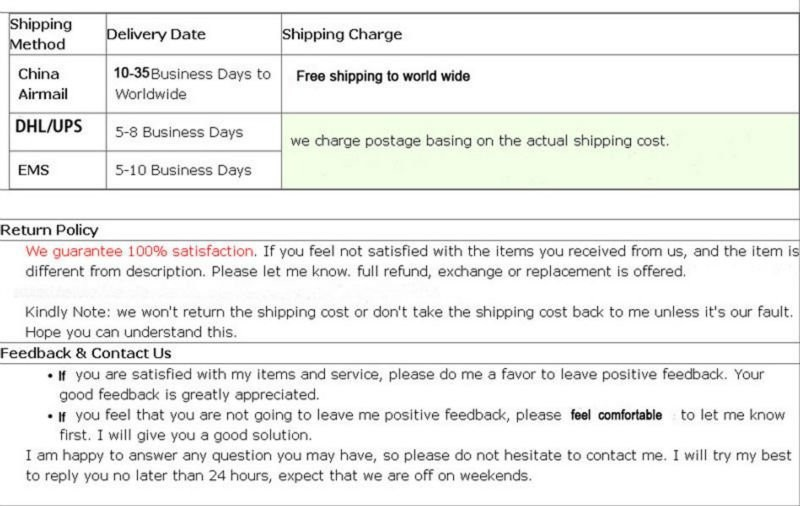Click the 10-35 Business Days delivery cell
Viewport: 800px width, 506px height.
click(193, 84)
